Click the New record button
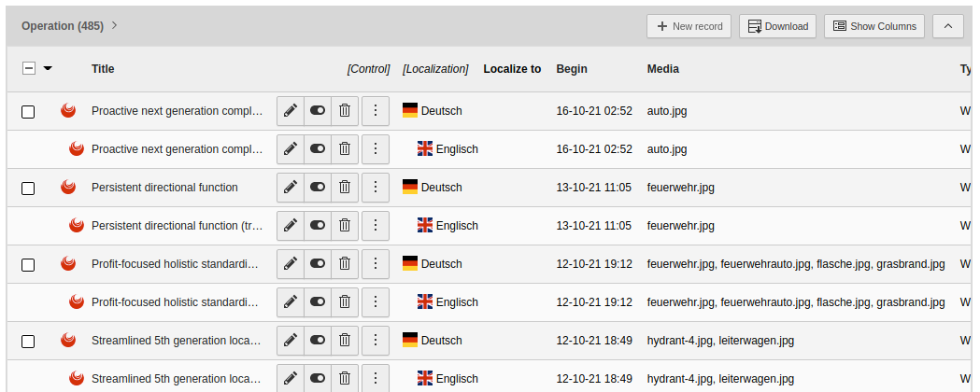 click(689, 26)
